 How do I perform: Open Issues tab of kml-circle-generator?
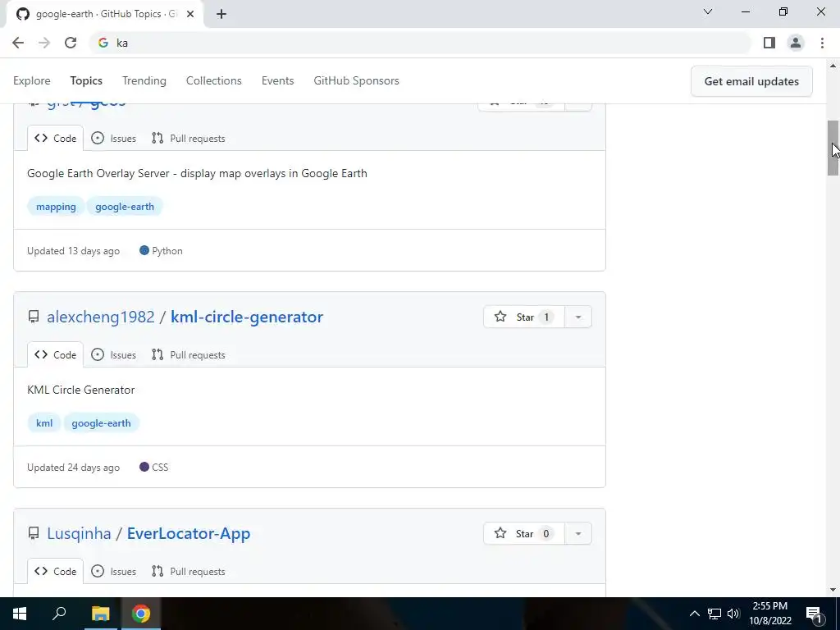[x=113, y=354]
